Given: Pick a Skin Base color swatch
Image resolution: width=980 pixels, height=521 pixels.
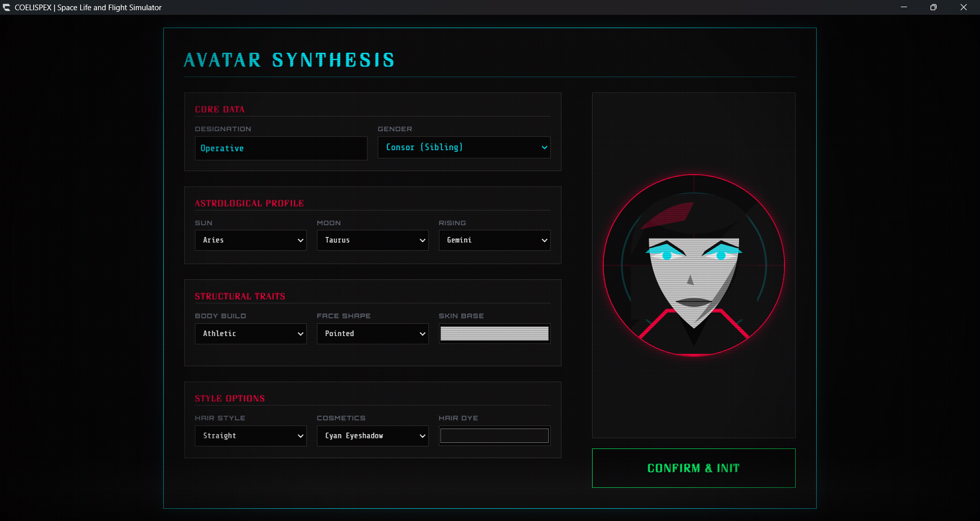Looking at the screenshot, I should 495,334.
